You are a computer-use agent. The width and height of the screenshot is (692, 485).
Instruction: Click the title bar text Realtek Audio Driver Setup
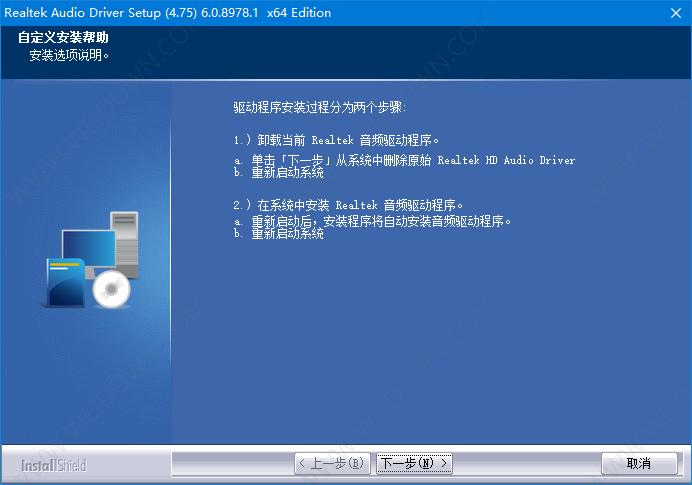tap(167, 12)
